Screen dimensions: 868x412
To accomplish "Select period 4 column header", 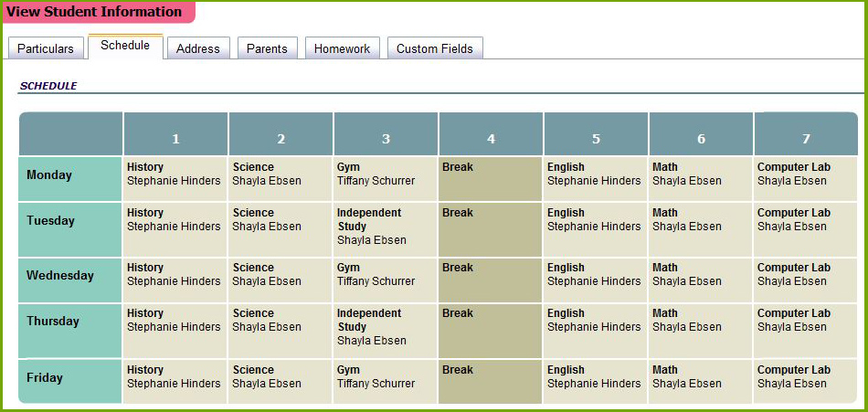I will click(x=491, y=139).
